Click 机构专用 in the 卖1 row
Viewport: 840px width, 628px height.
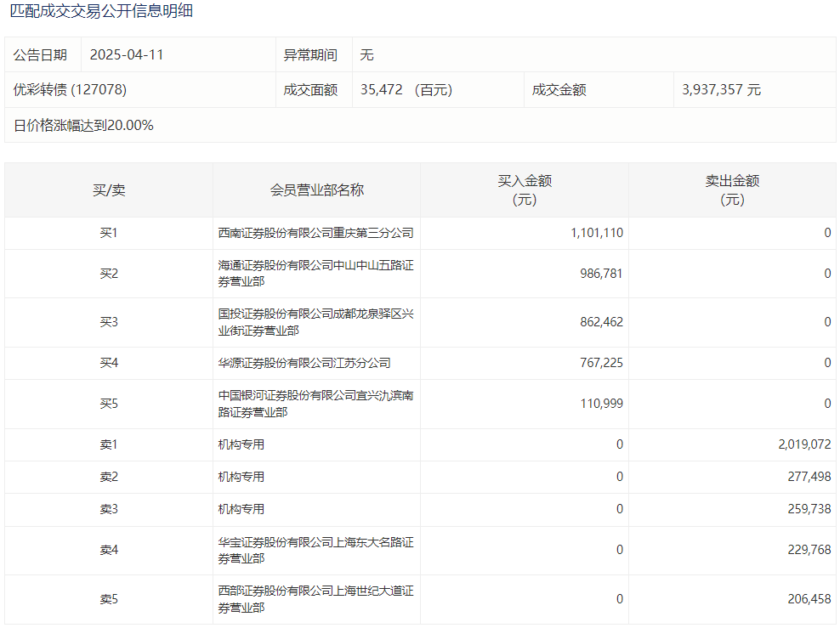coord(241,444)
